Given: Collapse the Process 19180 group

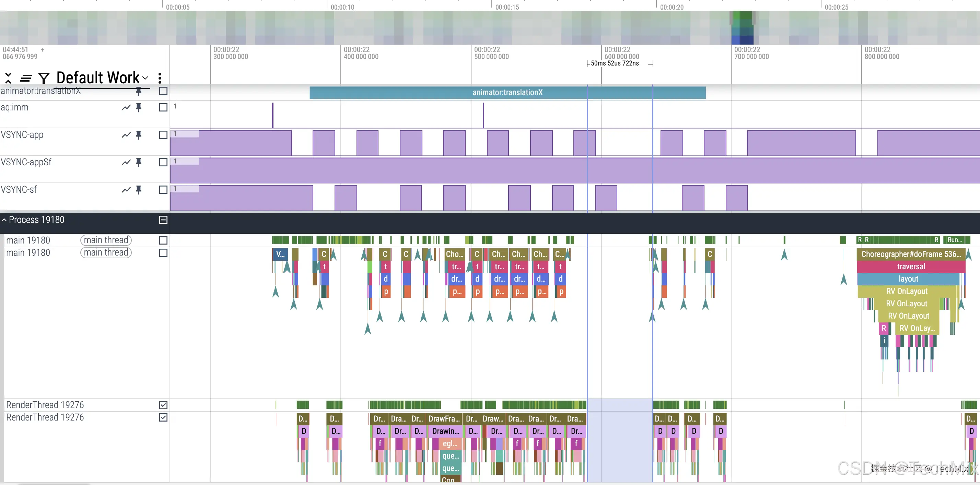Looking at the screenshot, I should point(4,220).
